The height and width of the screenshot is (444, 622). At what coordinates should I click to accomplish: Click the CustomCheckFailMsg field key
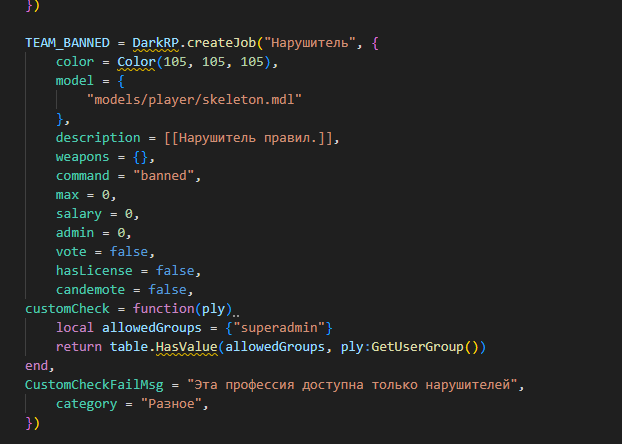pyautogui.click(x=94, y=385)
